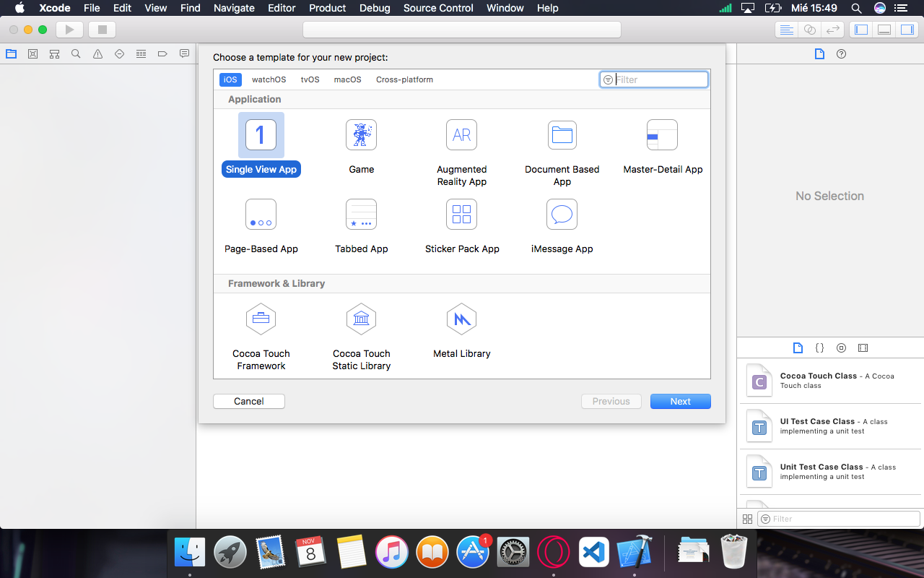Image resolution: width=924 pixels, height=578 pixels.
Task: Open the Find navigator magnifier icon
Action: tap(76, 53)
